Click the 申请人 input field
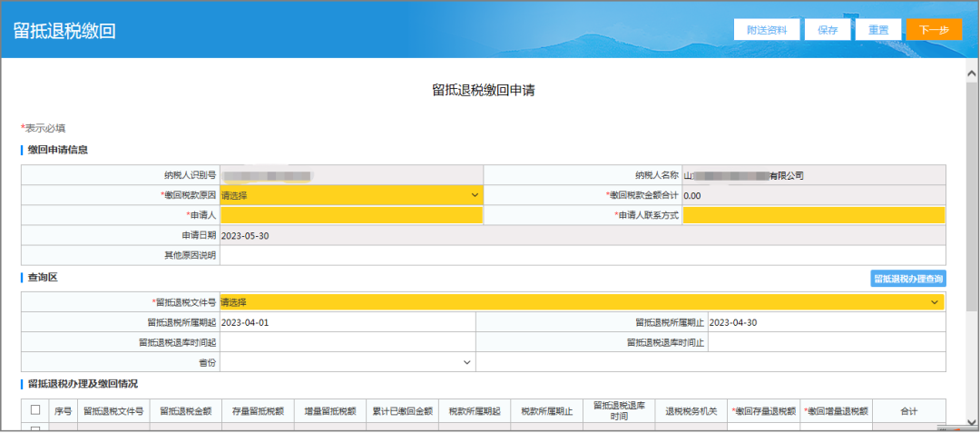980x433 pixels. 351,215
